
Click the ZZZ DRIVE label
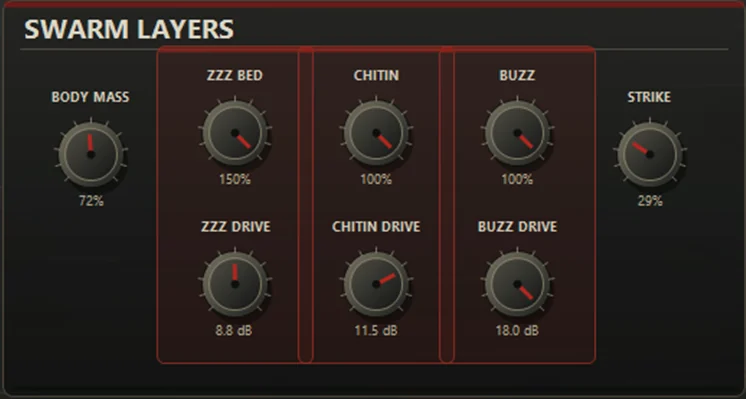coord(236,227)
